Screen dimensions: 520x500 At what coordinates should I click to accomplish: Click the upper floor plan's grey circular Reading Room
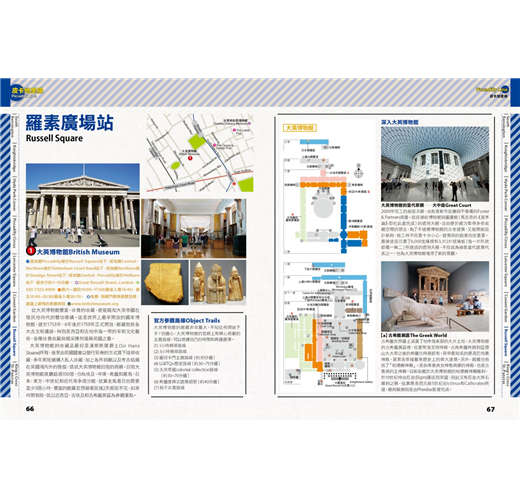(323, 207)
